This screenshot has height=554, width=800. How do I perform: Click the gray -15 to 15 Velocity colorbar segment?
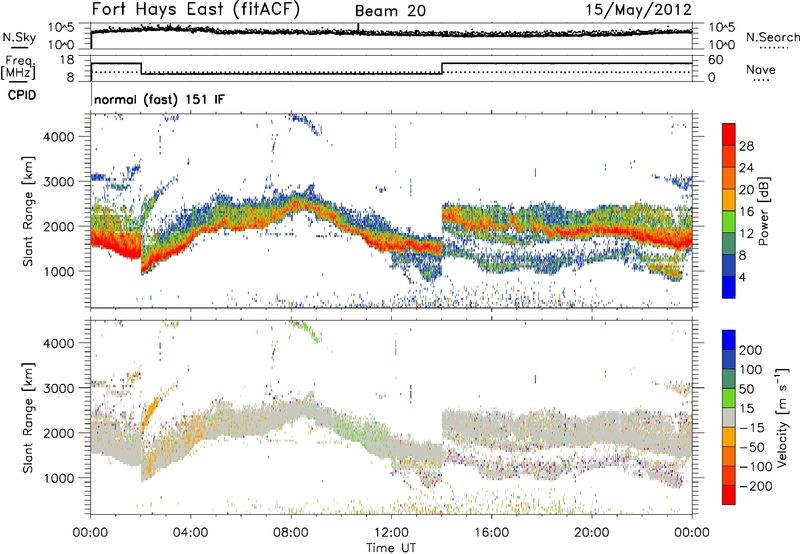click(x=729, y=417)
